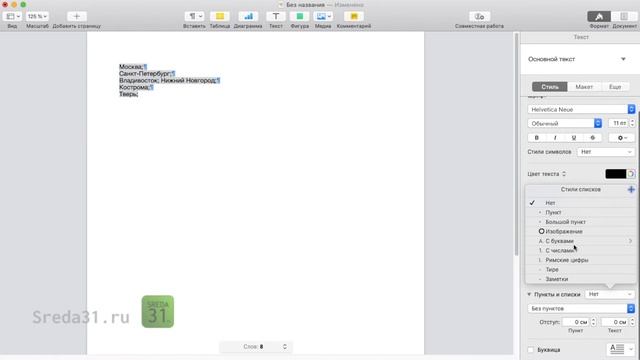Image resolution: width=640 pixels, height=360 pixels.
Task: Click the Текст indent field
Action: point(615,322)
